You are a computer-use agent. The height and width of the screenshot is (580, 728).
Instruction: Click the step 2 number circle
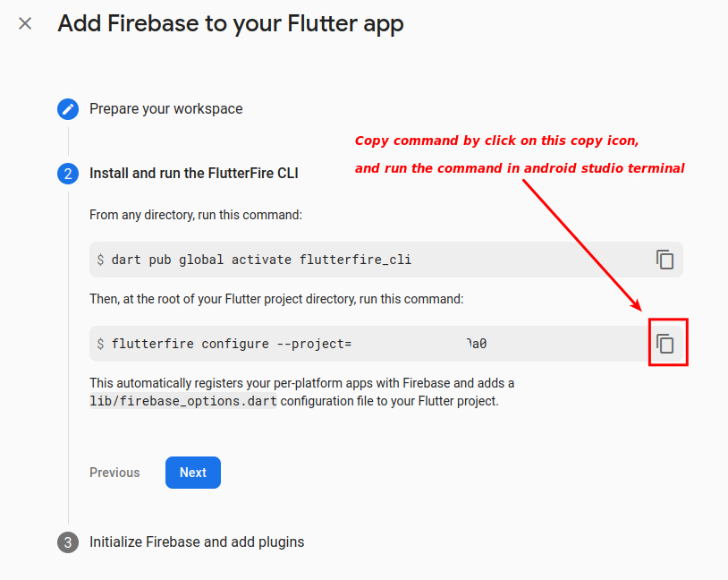68,174
